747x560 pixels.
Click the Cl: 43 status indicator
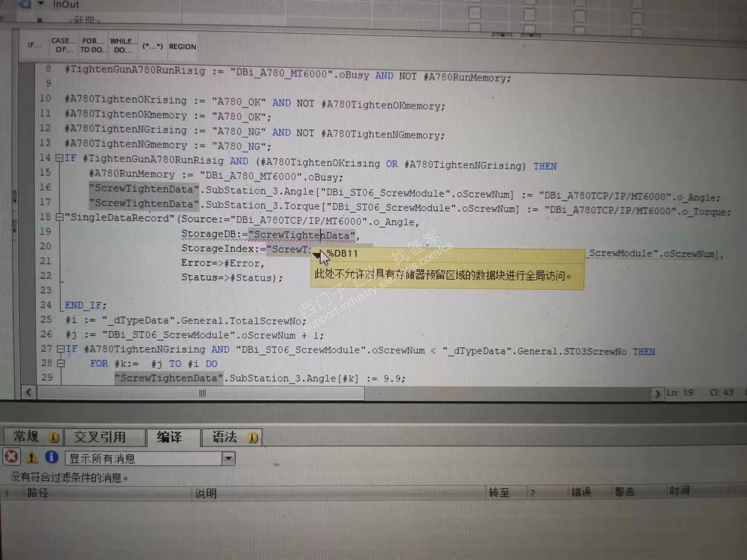(x=721, y=392)
